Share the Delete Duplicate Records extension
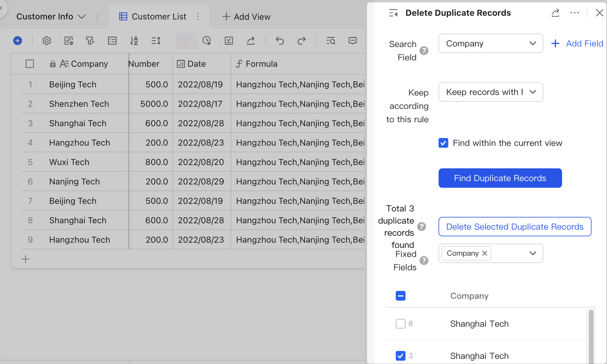Image resolution: width=607 pixels, height=364 pixels. pyautogui.click(x=555, y=13)
